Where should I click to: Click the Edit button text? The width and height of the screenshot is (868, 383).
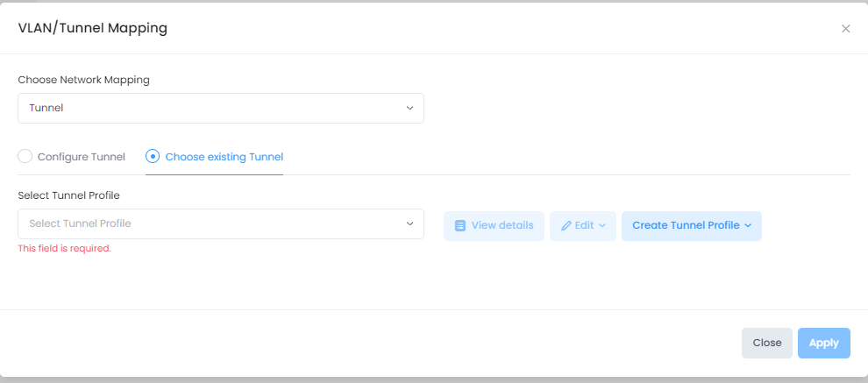pos(584,225)
